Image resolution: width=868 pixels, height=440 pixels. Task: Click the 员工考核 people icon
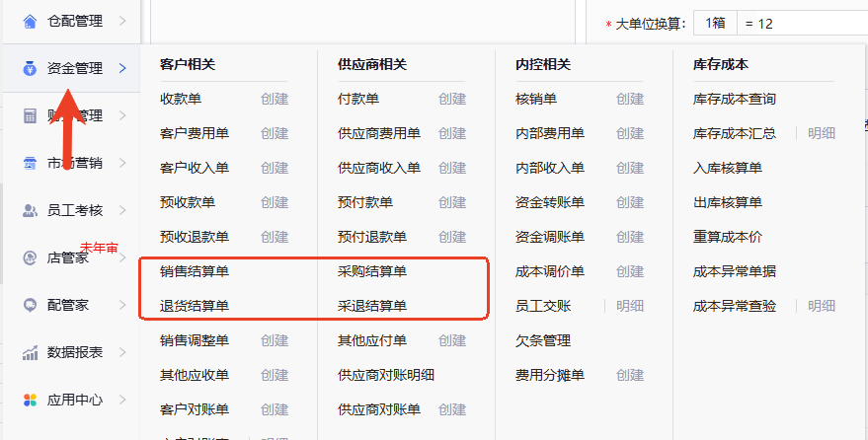pos(29,209)
